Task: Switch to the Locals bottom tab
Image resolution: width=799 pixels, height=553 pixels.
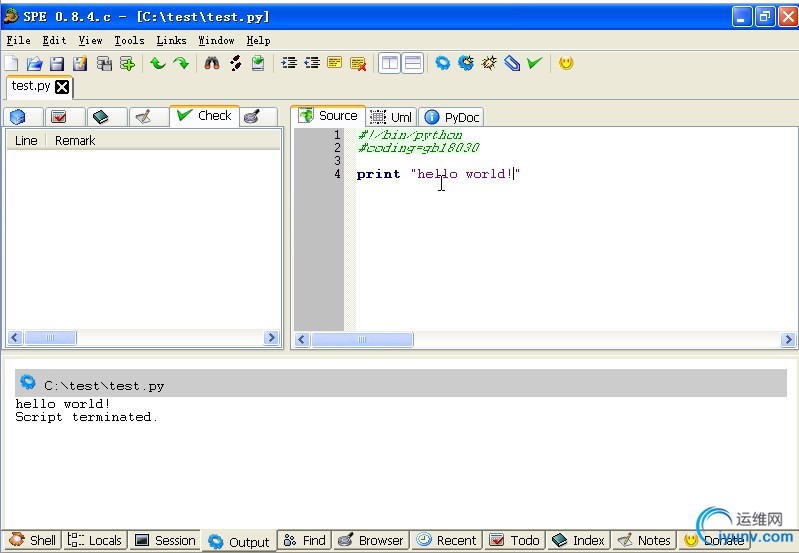Action: [94, 540]
